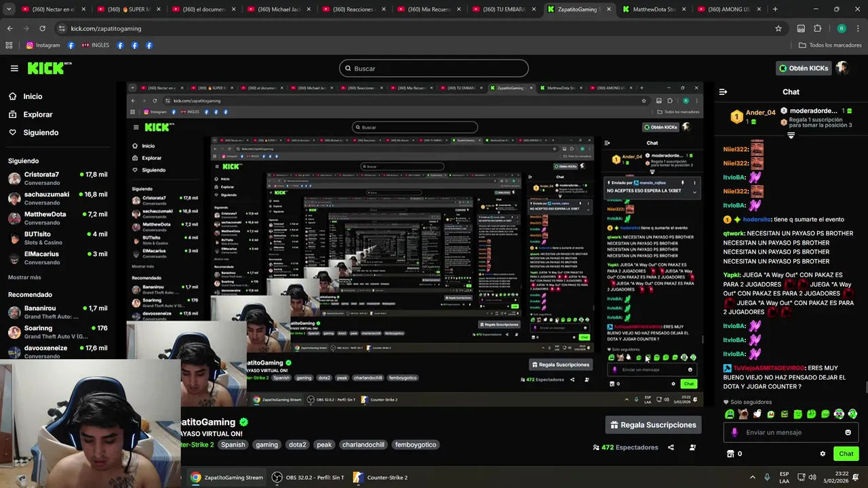Select the dota2 tag
The height and width of the screenshot is (488, 868).
297,445
